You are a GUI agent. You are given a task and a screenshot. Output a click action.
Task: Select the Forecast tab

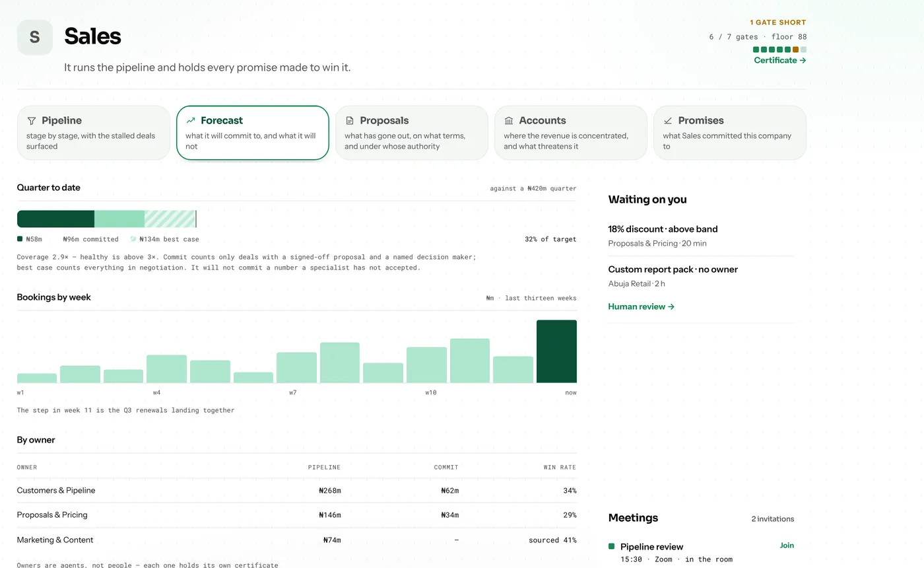click(x=253, y=133)
